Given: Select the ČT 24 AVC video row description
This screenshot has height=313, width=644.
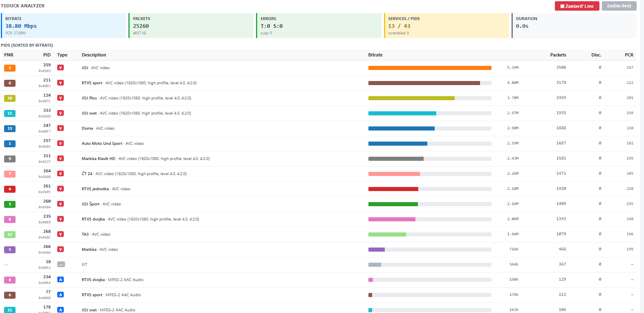Looking at the screenshot, I should pyautogui.click(x=134, y=174).
